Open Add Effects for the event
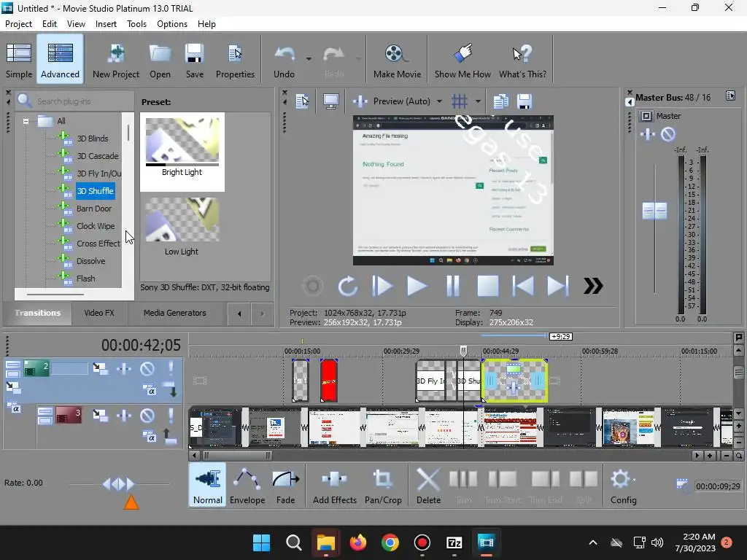747x560 pixels. coord(334,486)
